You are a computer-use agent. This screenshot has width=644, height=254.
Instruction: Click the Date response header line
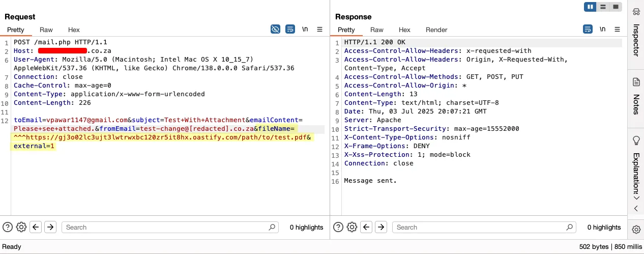tap(416, 111)
